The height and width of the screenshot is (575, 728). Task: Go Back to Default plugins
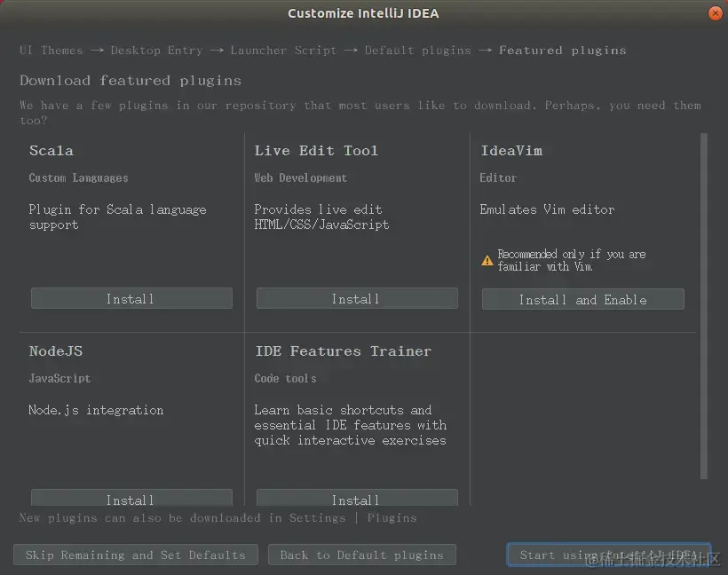coord(362,555)
